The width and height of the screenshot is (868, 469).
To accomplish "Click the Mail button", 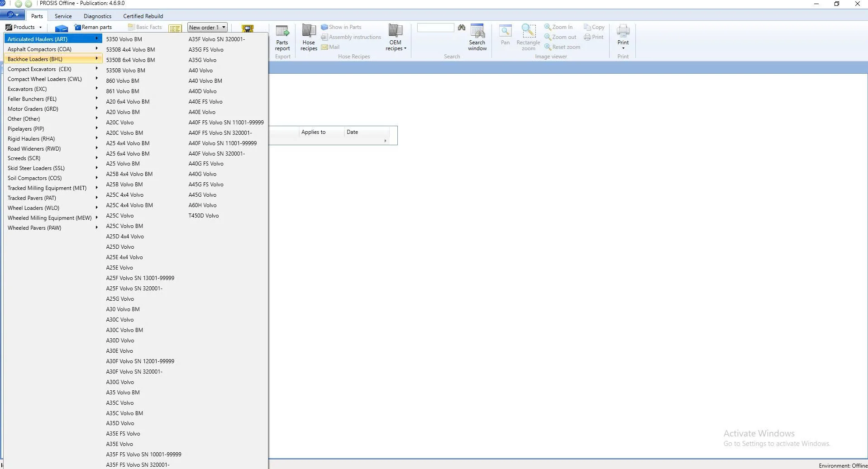I will [x=330, y=47].
